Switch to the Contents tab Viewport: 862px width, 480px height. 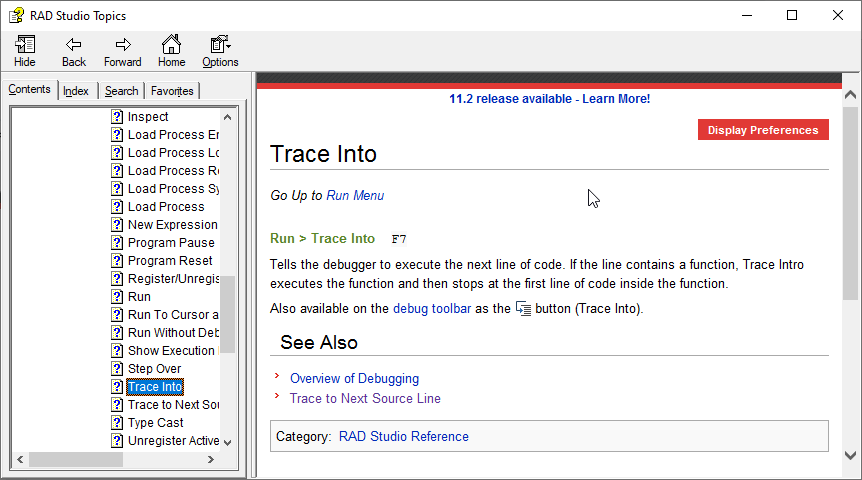(29, 89)
